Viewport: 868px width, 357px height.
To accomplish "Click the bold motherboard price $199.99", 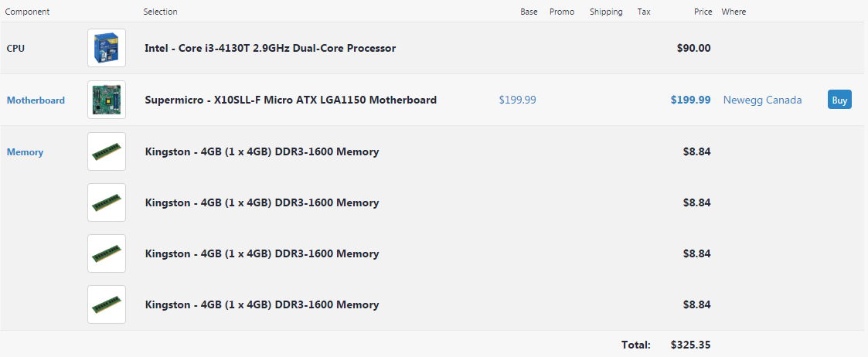I will point(690,100).
